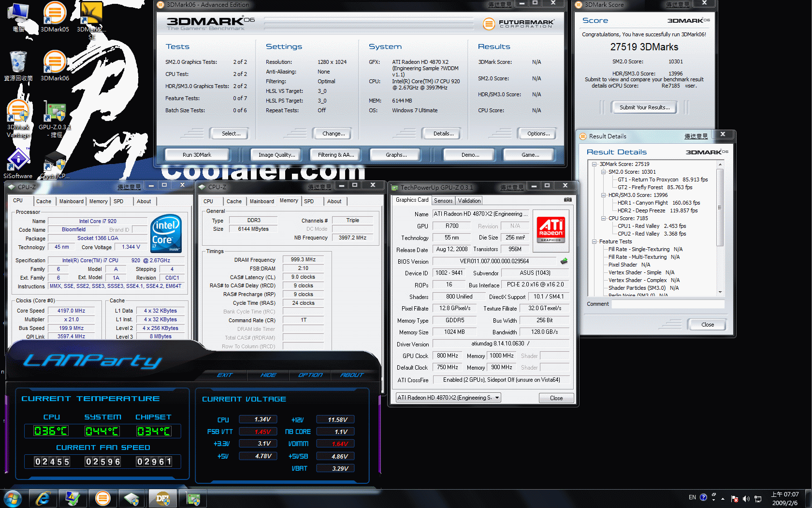Click the Select... button under Tests
Screen dimensions: 812x508
click(231, 134)
